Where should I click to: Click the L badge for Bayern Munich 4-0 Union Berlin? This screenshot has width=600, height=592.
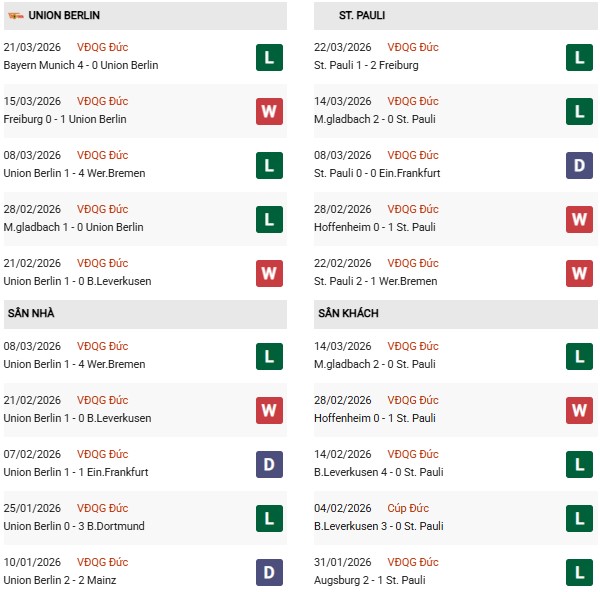click(268, 57)
